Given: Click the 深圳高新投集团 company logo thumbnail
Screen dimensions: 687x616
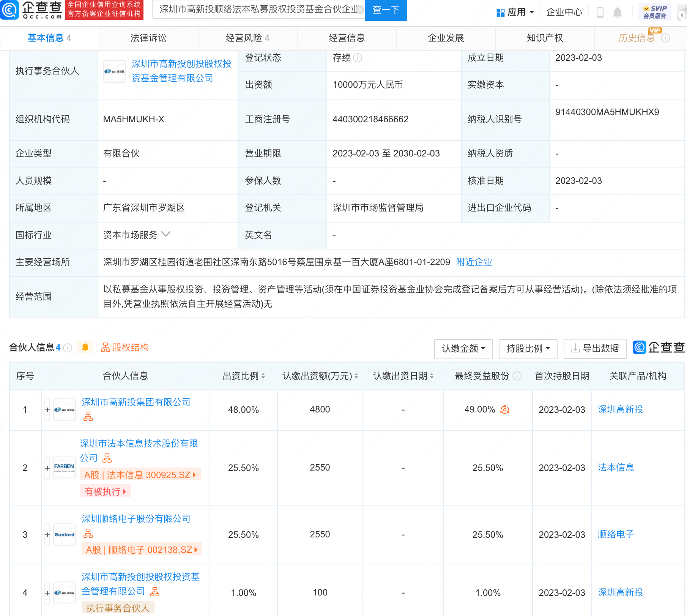Looking at the screenshot, I should pyautogui.click(x=65, y=410).
